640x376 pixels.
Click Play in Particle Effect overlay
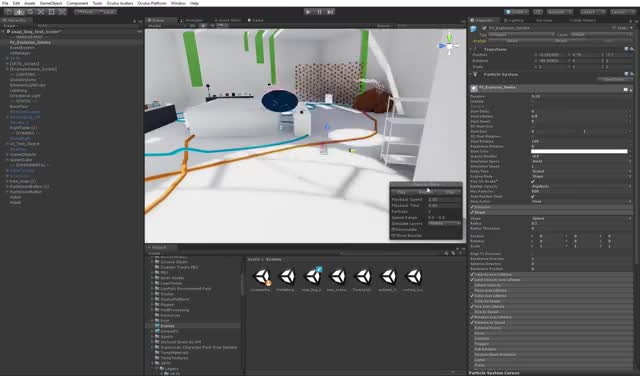(x=402, y=192)
